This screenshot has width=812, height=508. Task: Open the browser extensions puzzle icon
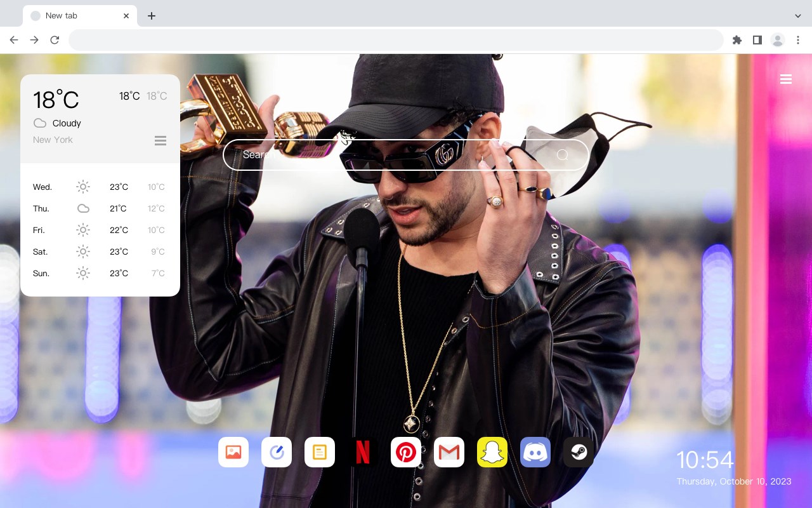(737, 40)
